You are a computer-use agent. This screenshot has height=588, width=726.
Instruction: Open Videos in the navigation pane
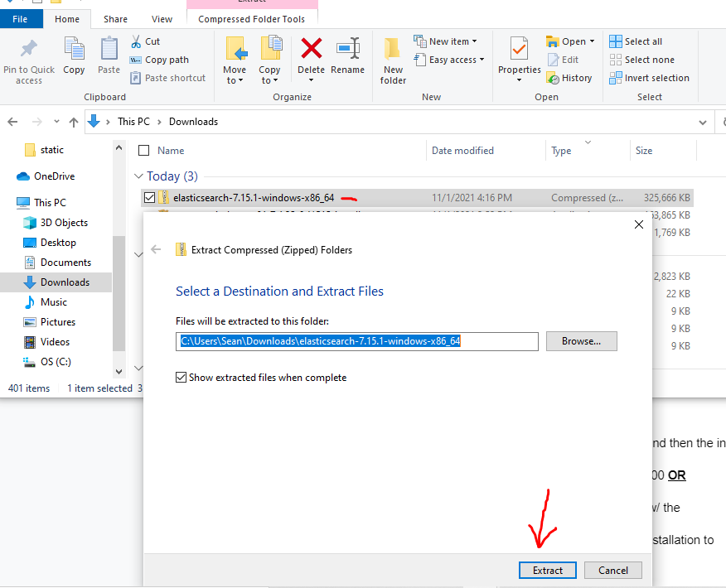point(46,342)
